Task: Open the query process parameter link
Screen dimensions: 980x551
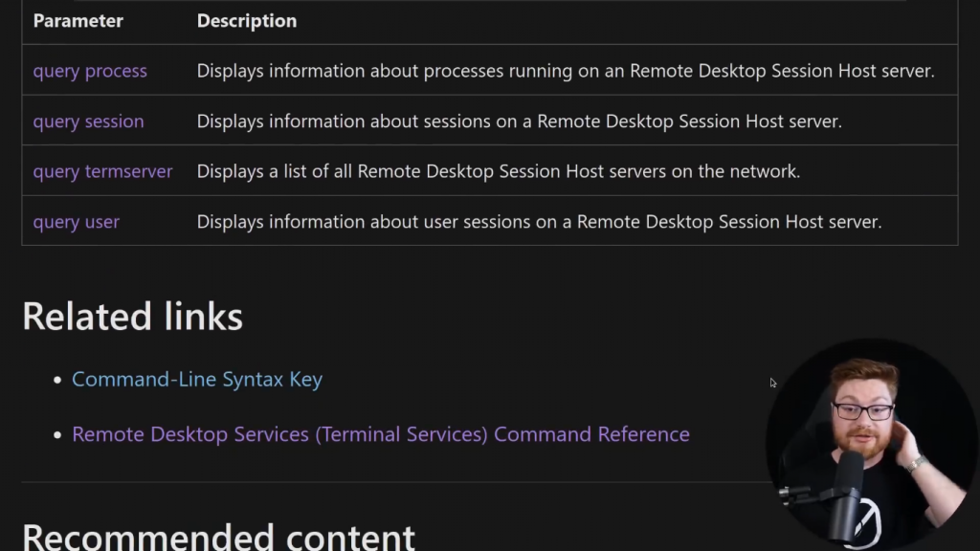Action: [x=90, y=71]
